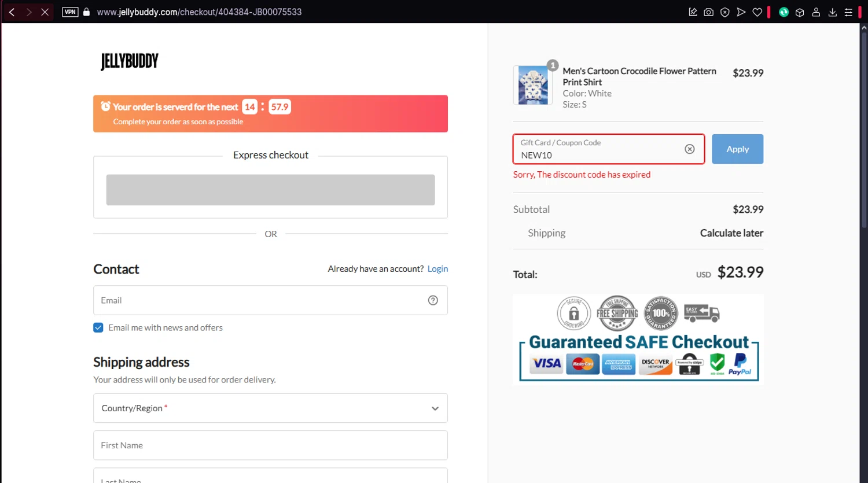Click the Calculate later shipping text
Image resolution: width=868 pixels, height=483 pixels.
[x=731, y=233]
